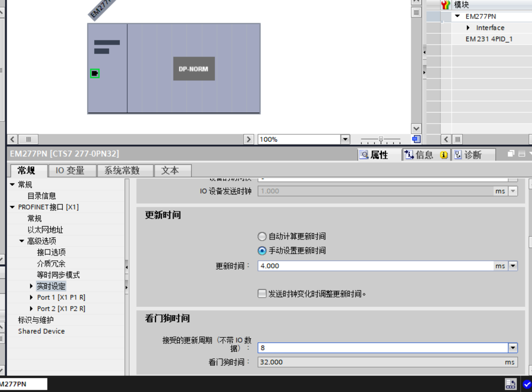Select 以太网地址 in the tree
The width and height of the screenshot is (532, 392).
(x=45, y=229)
